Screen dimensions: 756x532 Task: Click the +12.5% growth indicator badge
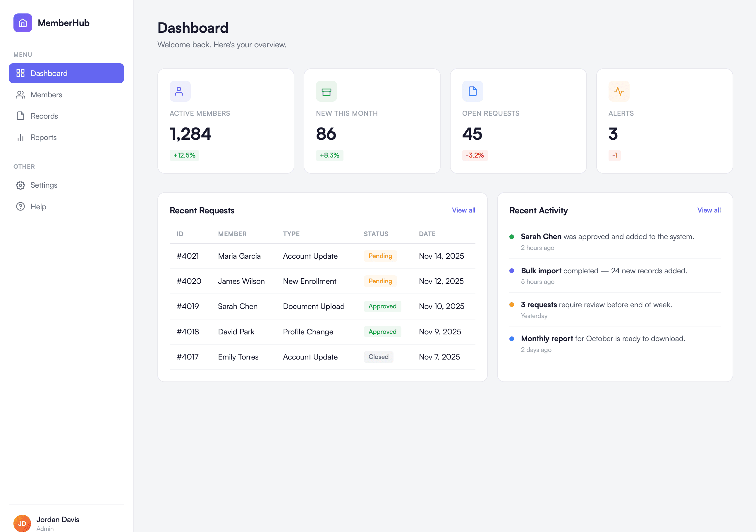184,155
